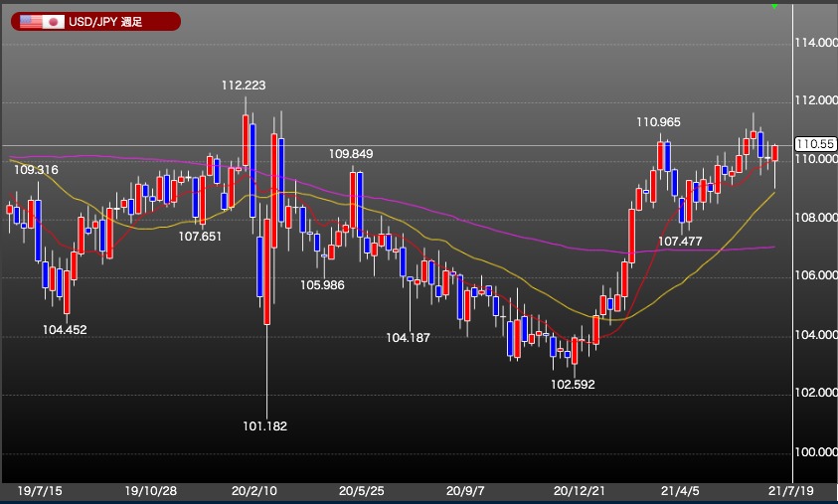This screenshot has width=838, height=504.
Task: Click the 19/7/15 date marker
Action: point(42,491)
